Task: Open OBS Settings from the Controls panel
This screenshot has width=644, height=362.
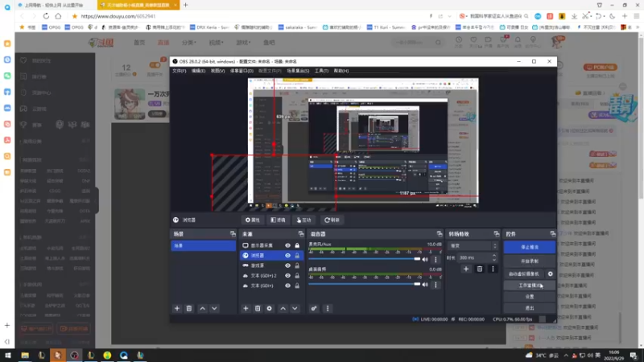Action: (x=530, y=296)
